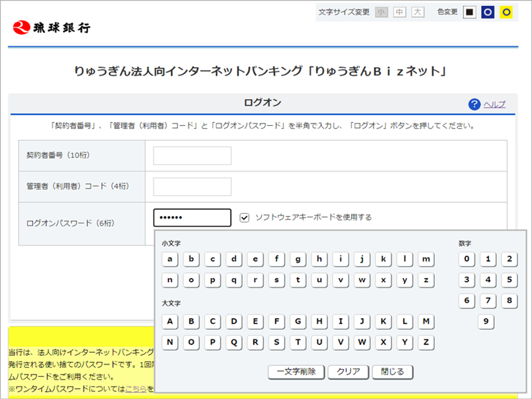Tap the number 4 key

point(488,280)
